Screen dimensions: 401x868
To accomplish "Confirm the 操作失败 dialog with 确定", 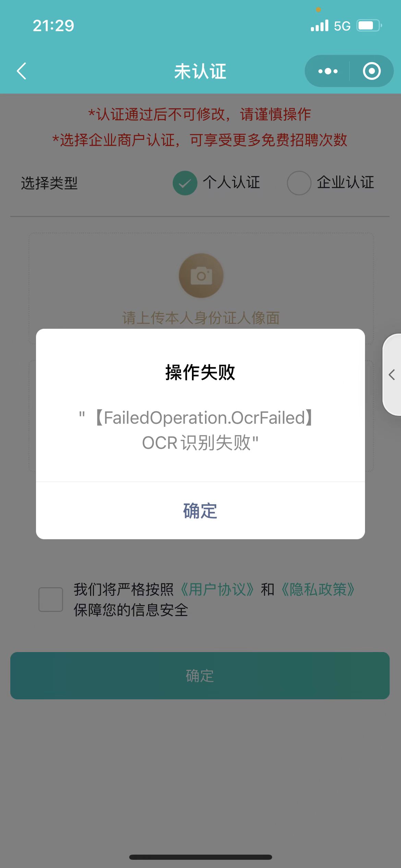I will tap(200, 511).
